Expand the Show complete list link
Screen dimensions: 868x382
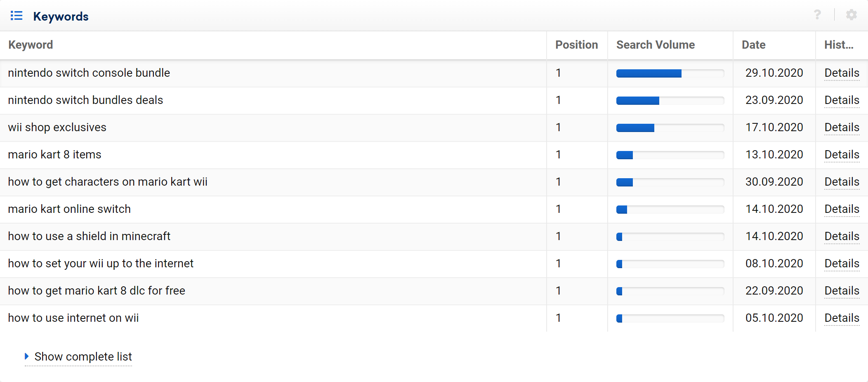pyautogui.click(x=78, y=356)
